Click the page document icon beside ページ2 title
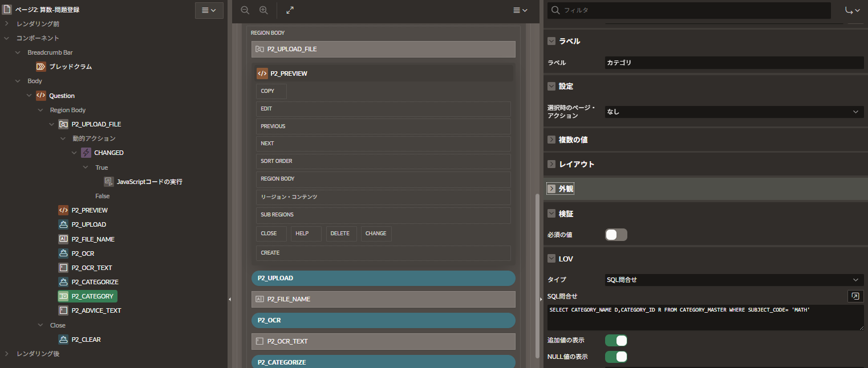 click(7, 10)
